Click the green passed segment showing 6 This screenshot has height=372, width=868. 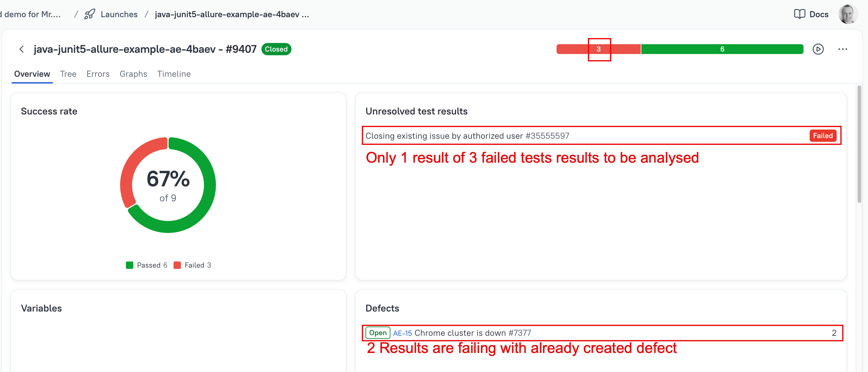[x=722, y=49]
